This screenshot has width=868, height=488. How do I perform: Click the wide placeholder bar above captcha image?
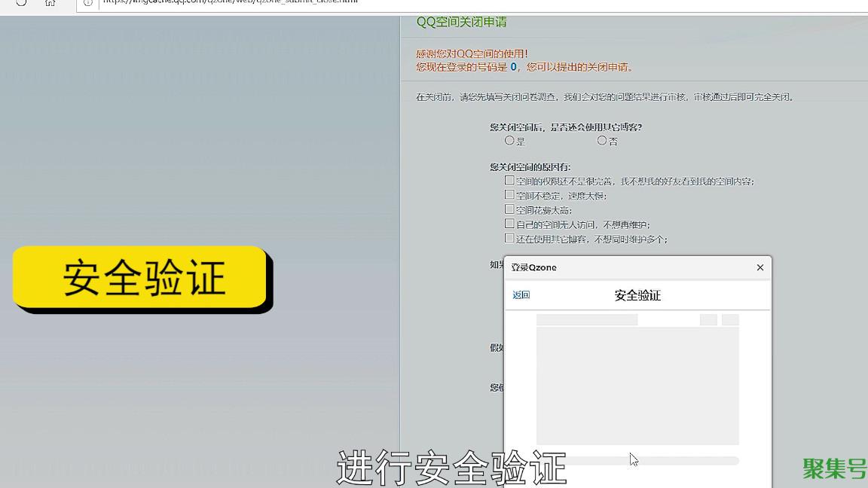coord(587,320)
